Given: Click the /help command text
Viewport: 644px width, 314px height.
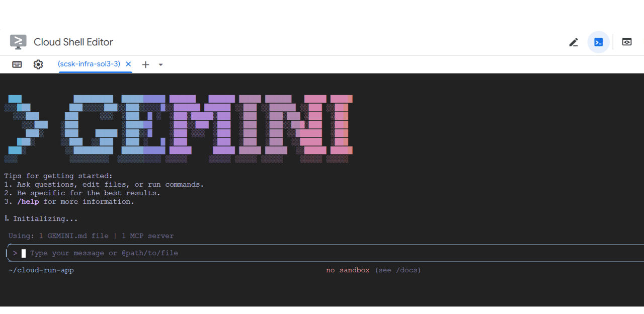Looking at the screenshot, I should click(28, 202).
